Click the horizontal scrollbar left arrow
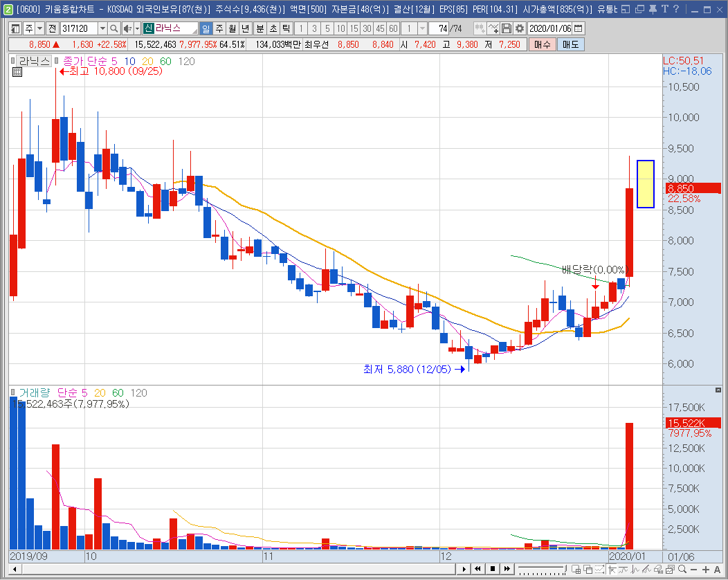 (x=15, y=569)
